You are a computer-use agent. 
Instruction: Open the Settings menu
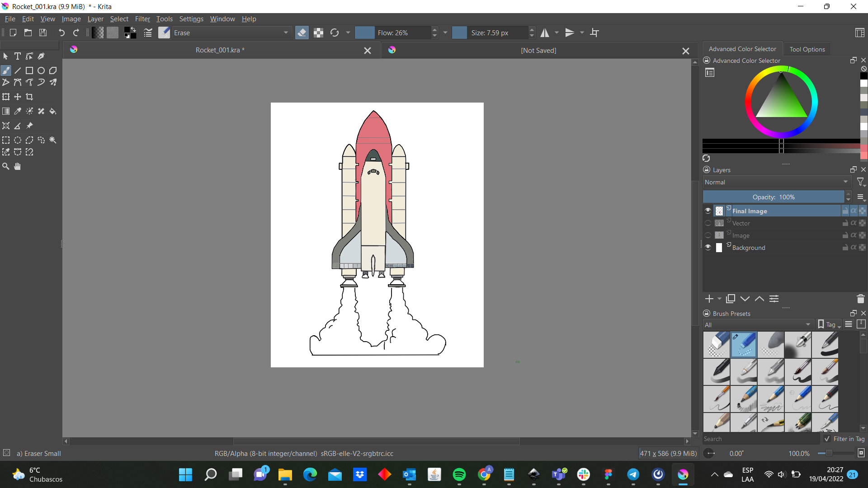click(x=191, y=19)
